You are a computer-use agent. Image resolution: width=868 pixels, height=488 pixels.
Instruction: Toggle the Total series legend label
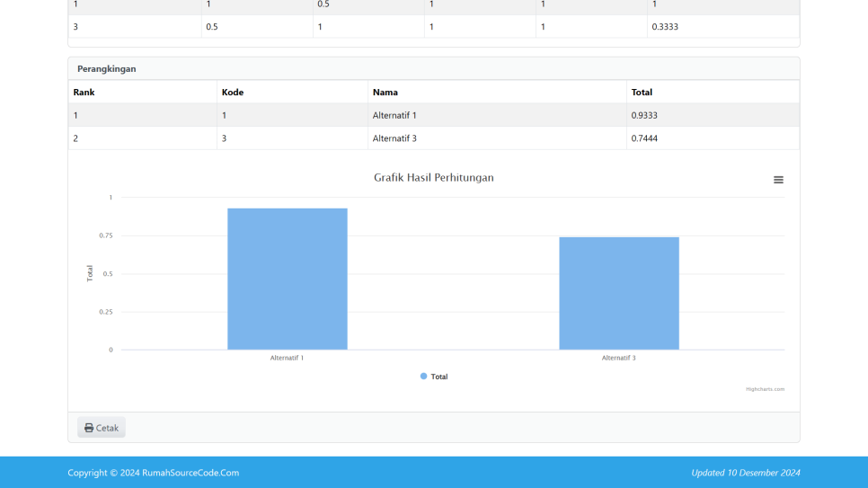click(x=439, y=377)
